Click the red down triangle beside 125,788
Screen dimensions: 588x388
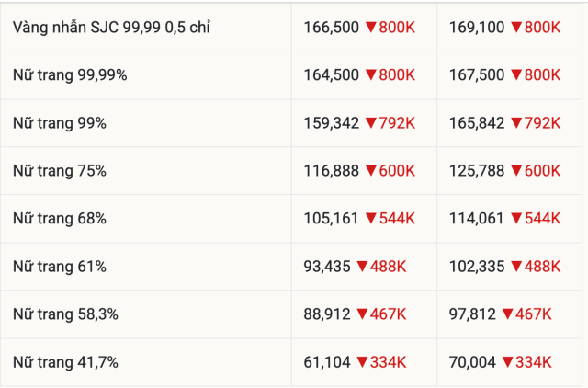click(x=516, y=171)
